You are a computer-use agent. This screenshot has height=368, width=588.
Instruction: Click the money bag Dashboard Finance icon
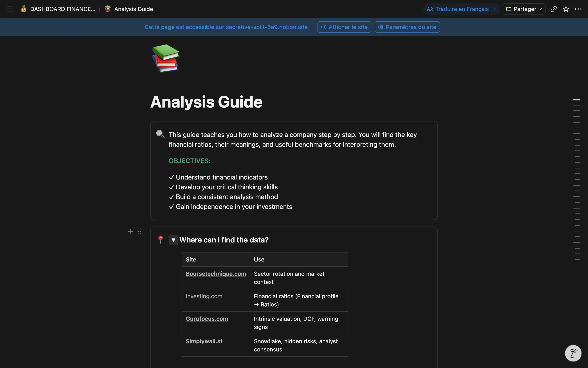pos(23,9)
